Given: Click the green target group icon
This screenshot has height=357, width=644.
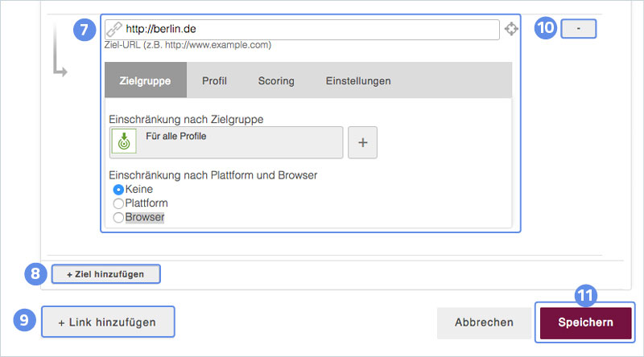Looking at the screenshot, I should pyautogui.click(x=123, y=142).
